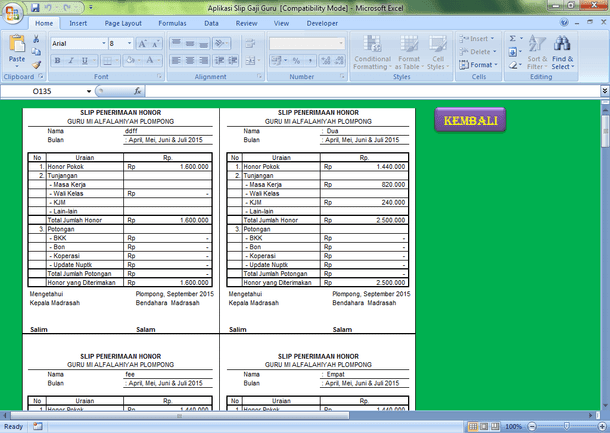Open Format cells menu
Viewport: 610px width, 433px height.
[478, 65]
